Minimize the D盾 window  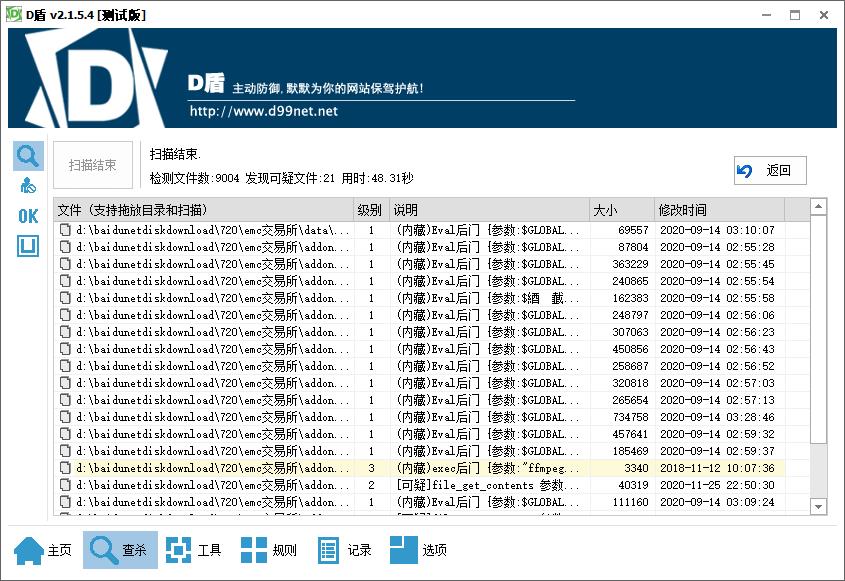pos(766,15)
